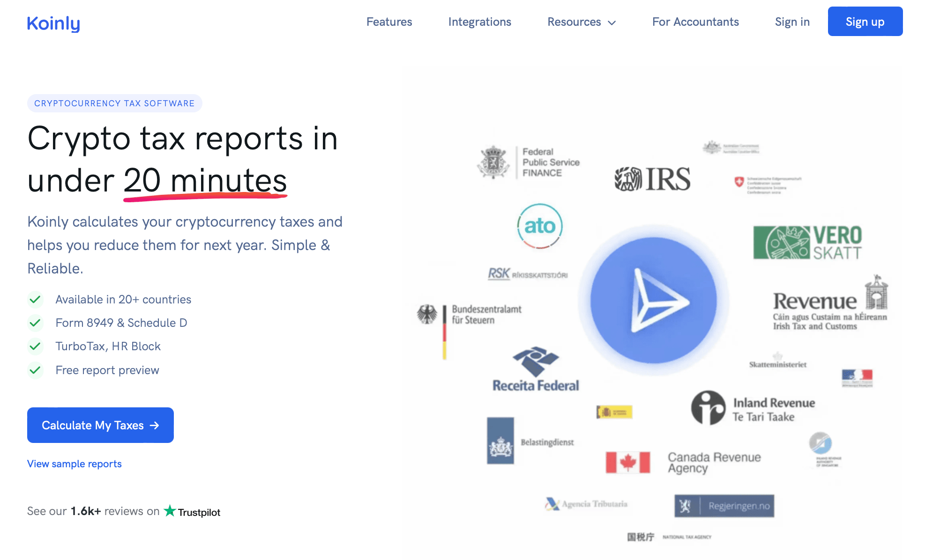Image resolution: width=925 pixels, height=560 pixels.
Task: Go to For Accountants page
Action: 695,22
